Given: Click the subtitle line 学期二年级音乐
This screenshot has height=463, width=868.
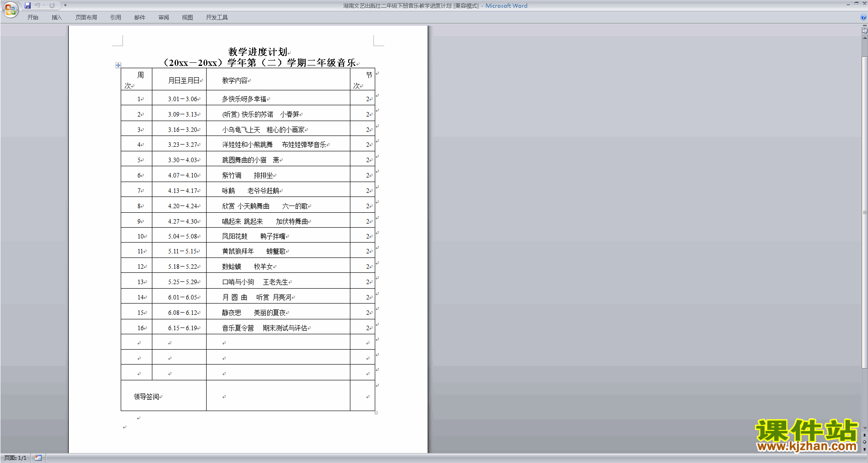Looking at the screenshot, I should pyautogui.click(x=321, y=63).
